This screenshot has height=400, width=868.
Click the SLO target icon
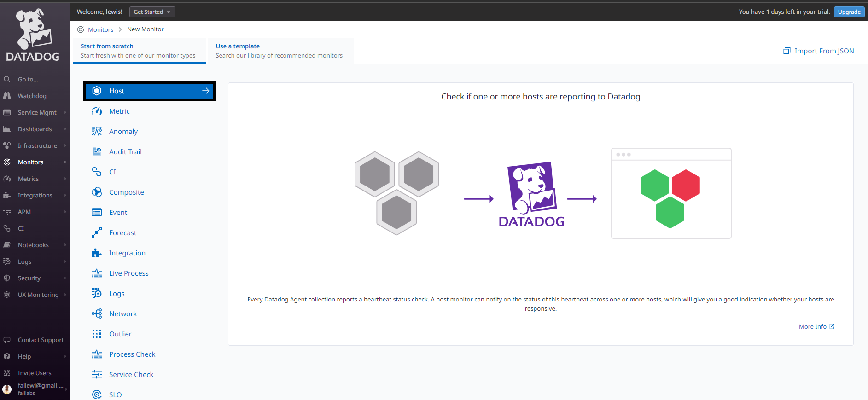pyautogui.click(x=97, y=394)
